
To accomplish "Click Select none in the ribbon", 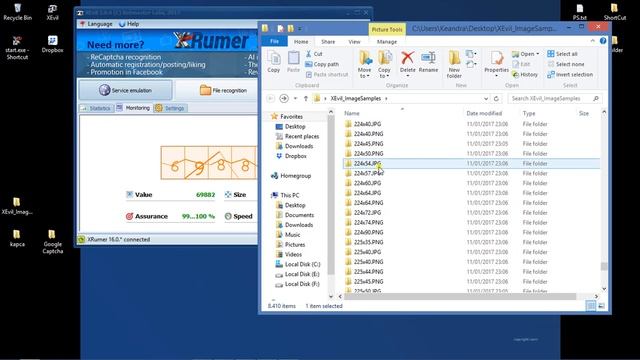I will pyautogui.click(x=566, y=64).
